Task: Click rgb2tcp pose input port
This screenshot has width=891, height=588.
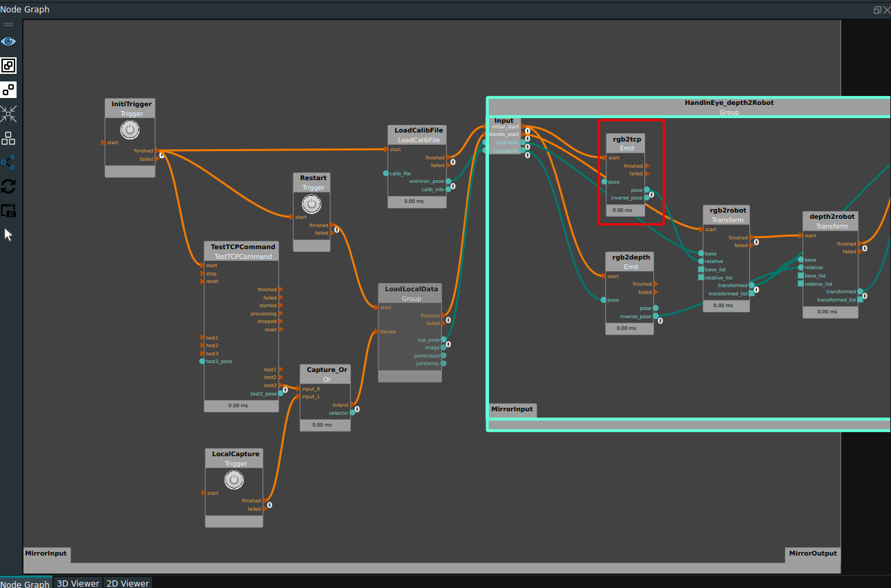Action: click(x=604, y=182)
